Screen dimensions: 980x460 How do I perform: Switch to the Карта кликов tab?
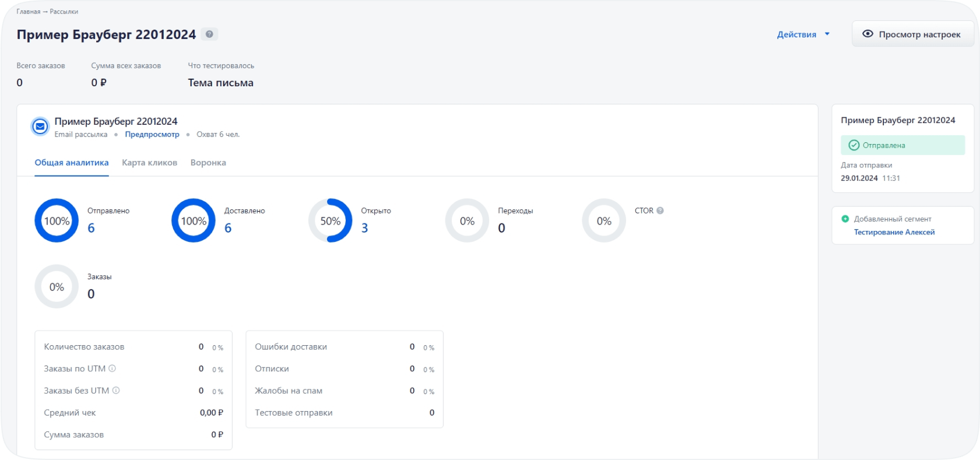[x=149, y=163]
